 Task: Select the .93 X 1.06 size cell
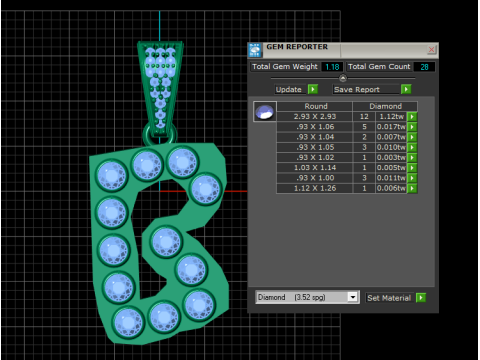(x=315, y=127)
